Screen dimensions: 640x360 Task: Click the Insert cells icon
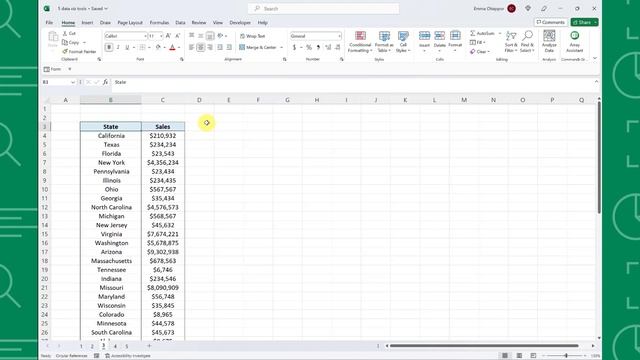click(424, 36)
